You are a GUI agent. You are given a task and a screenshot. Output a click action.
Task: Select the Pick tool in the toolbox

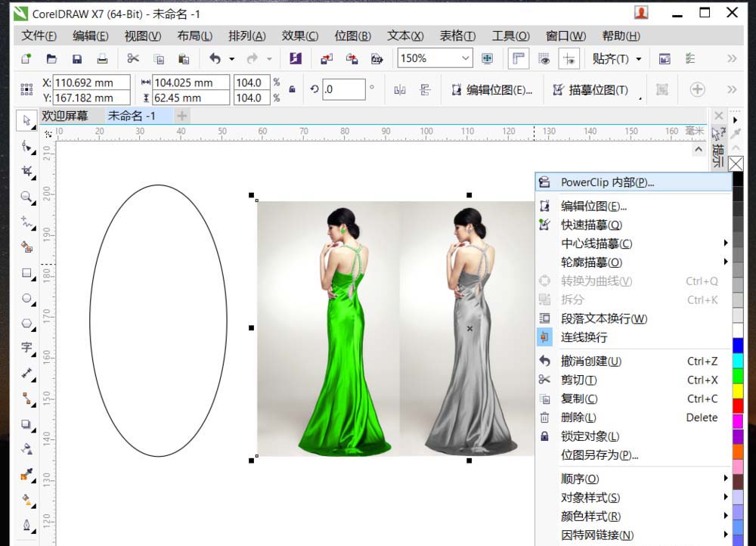(25, 119)
